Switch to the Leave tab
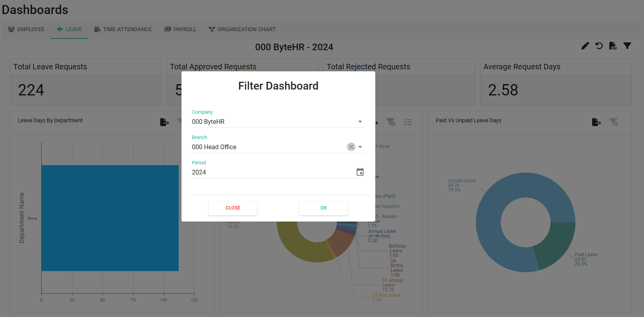Image resolution: width=644 pixels, height=317 pixels. click(69, 29)
